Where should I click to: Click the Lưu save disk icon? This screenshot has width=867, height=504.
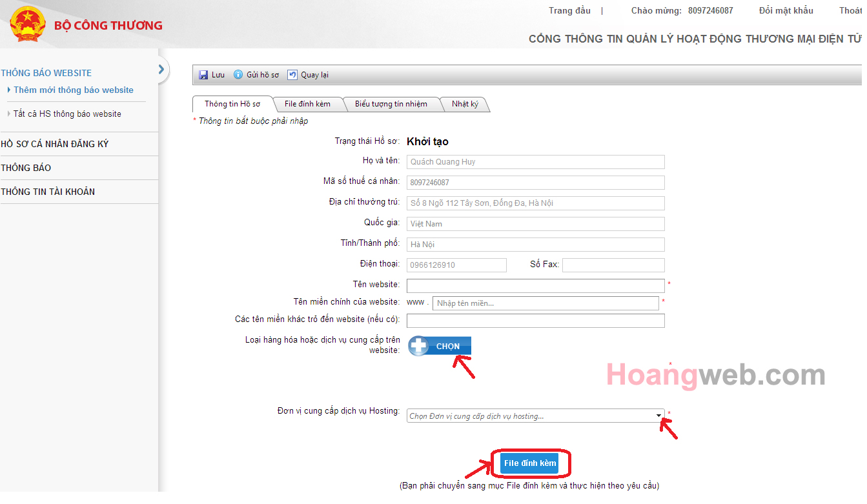point(203,75)
